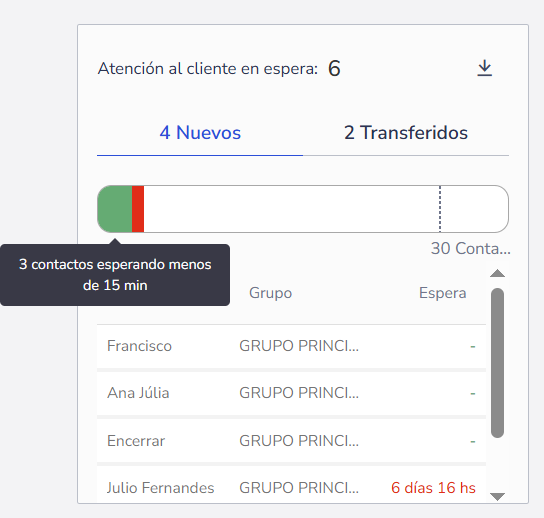Click the vertical scrollbar thumb
544x518 pixels.
coord(497,363)
